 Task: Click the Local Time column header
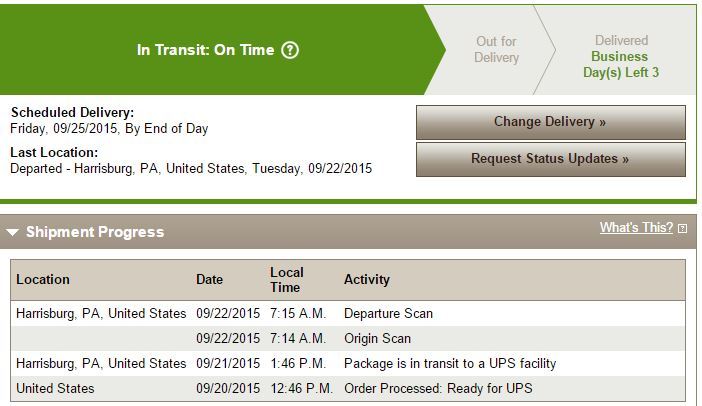click(x=286, y=279)
